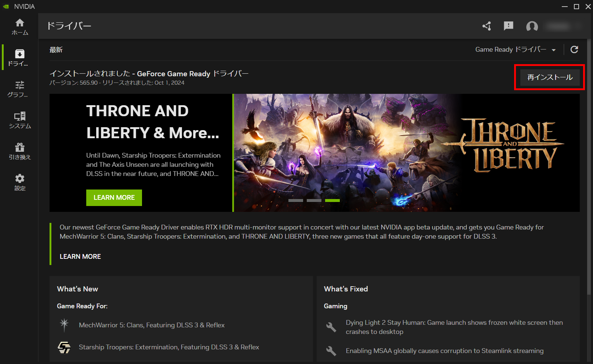
Task: Minimize the NVIDIA app window
Action: 565,7
